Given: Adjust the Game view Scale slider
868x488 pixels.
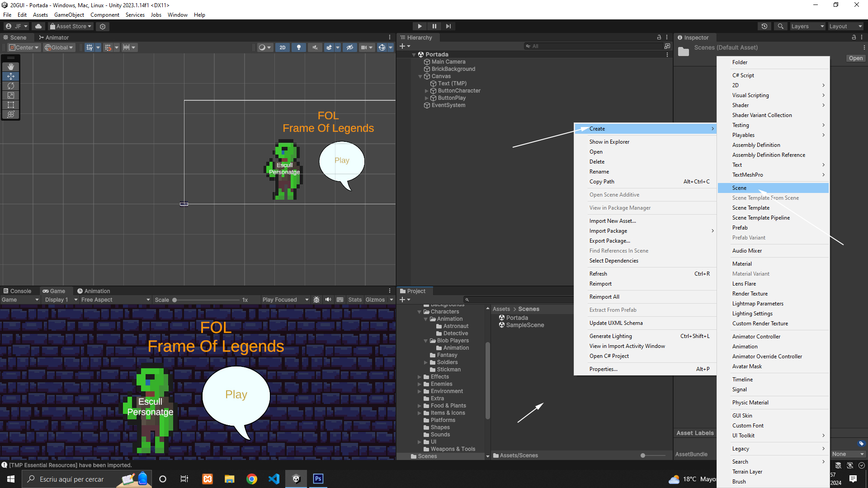Looking at the screenshot, I should tap(175, 300).
